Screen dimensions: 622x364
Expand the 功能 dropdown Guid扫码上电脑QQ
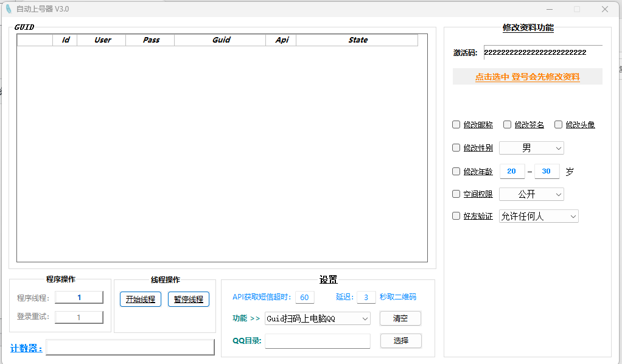pyautogui.click(x=317, y=318)
